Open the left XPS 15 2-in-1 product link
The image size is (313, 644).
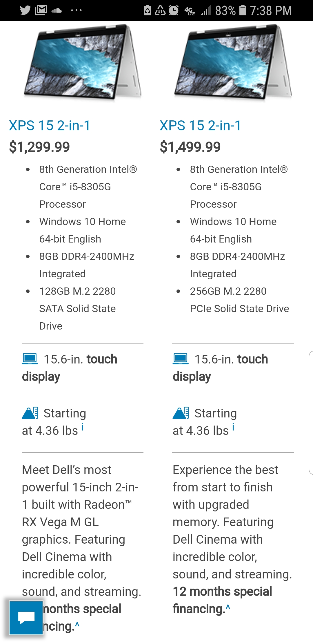[x=49, y=125]
